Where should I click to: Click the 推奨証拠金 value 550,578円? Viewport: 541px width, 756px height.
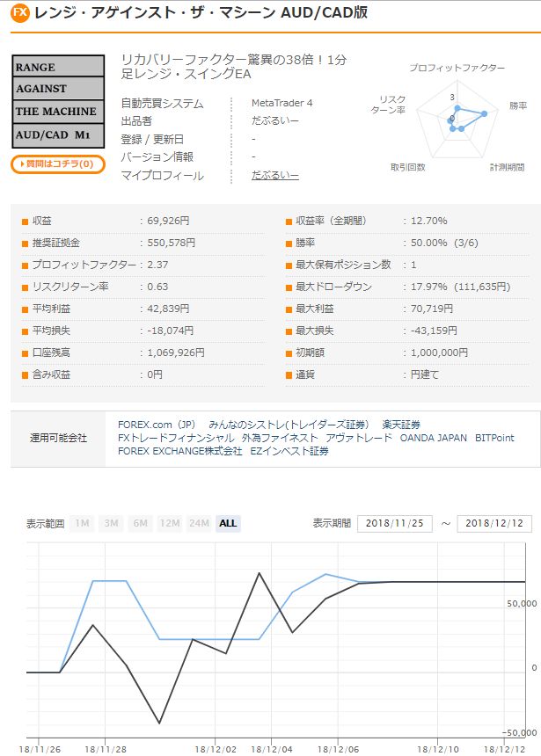[171, 243]
